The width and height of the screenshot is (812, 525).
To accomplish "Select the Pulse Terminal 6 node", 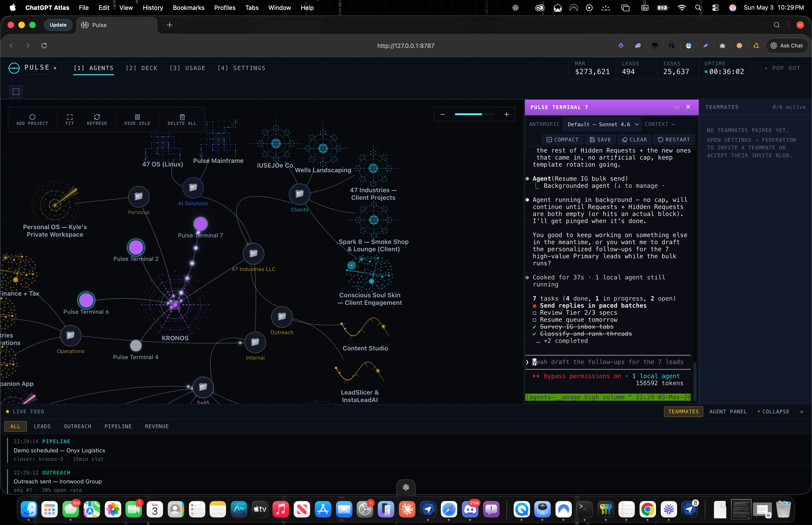I will coord(86,300).
